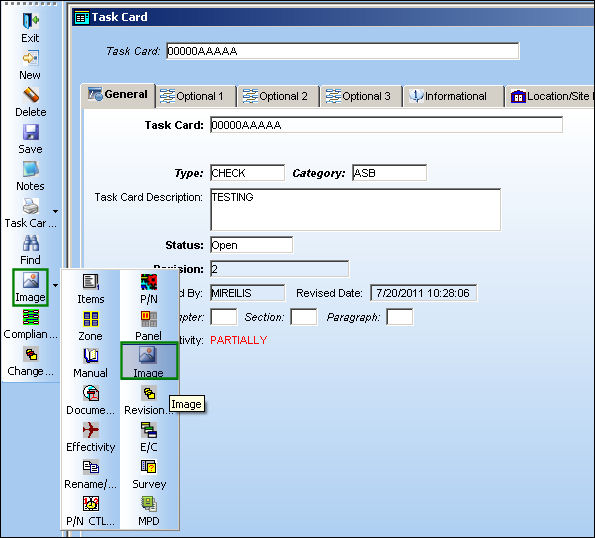Select Manual in the popup menu
595x538 pixels.
point(91,363)
